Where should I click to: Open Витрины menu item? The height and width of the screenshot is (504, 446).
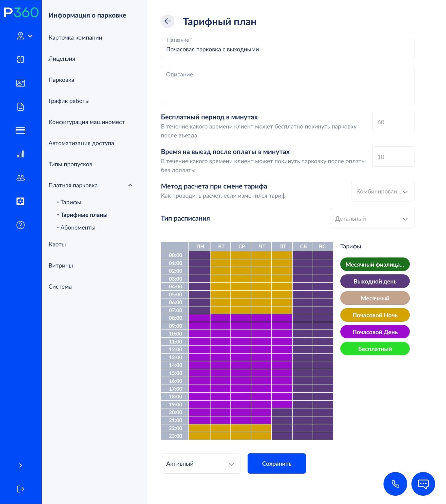click(61, 266)
